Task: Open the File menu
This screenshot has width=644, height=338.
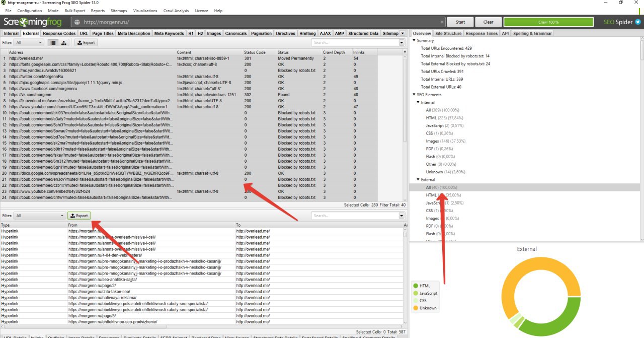Action: pos(8,11)
